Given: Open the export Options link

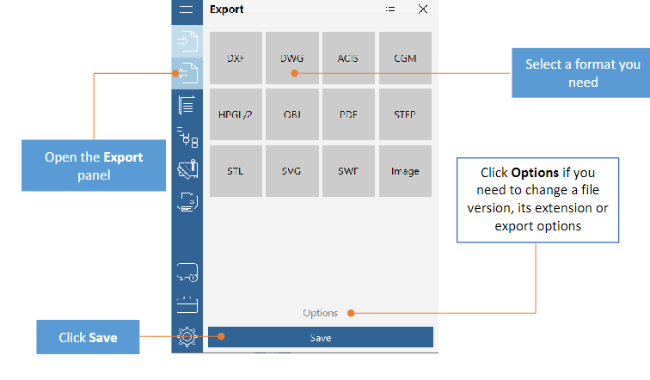Looking at the screenshot, I should pos(320,313).
